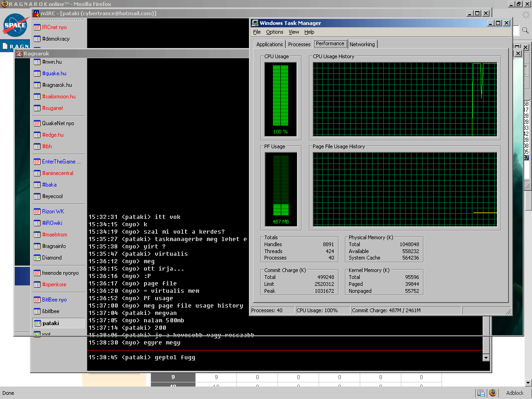Open the #sailormoon.hu channel icon
Screen dimensions: 532x399
point(37,97)
